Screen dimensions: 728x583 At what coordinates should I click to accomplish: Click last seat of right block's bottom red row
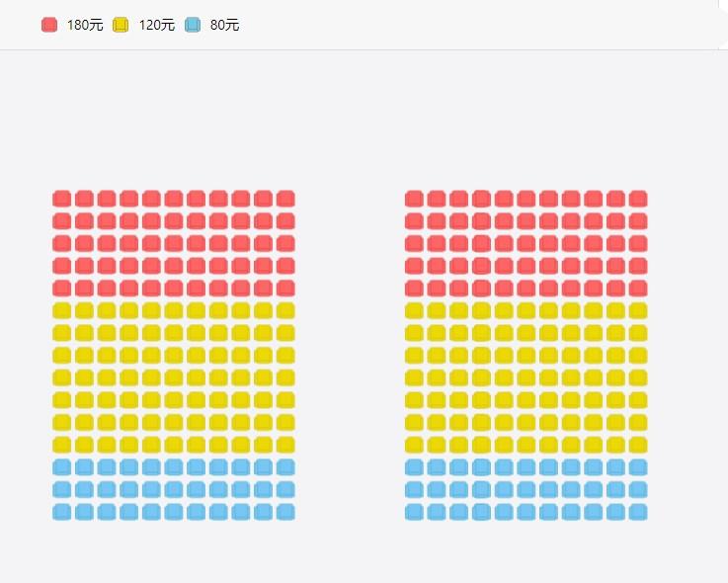tap(638, 288)
